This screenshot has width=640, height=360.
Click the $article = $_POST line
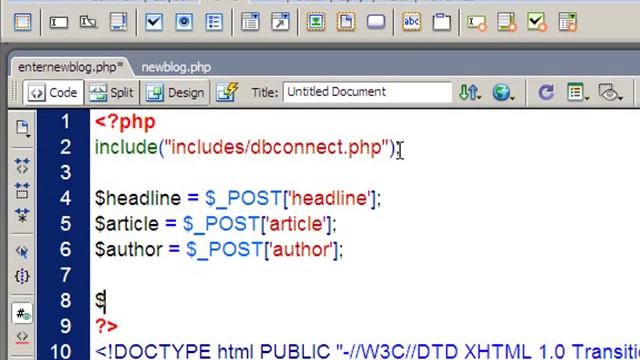click(216, 224)
